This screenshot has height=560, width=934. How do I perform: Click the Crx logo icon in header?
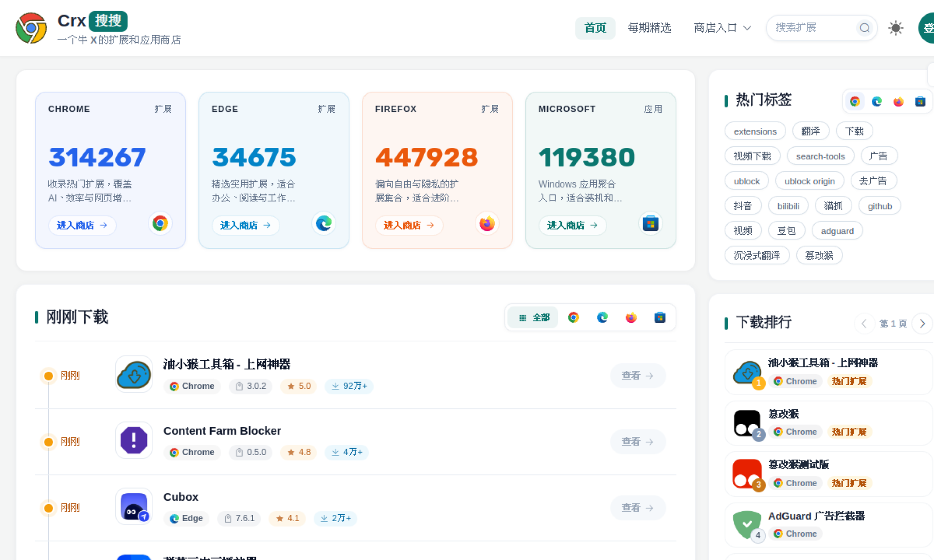pyautogui.click(x=31, y=28)
